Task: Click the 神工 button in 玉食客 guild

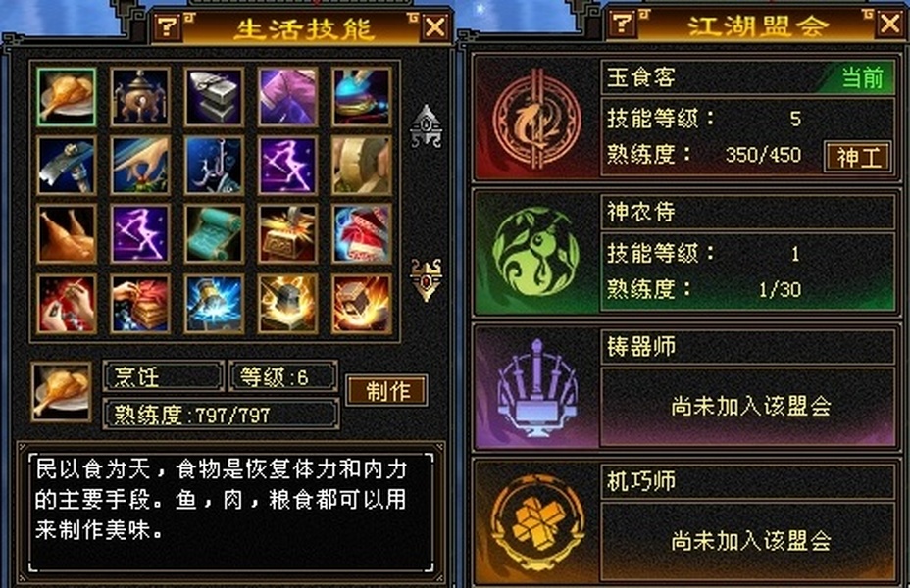Action: [858, 157]
